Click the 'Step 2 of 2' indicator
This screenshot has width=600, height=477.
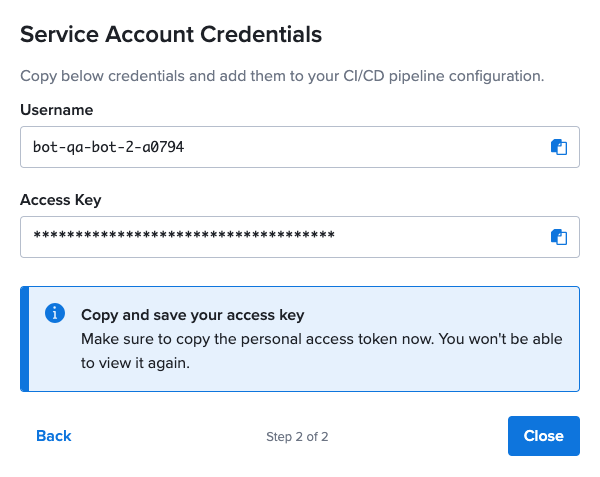point(297,437)
